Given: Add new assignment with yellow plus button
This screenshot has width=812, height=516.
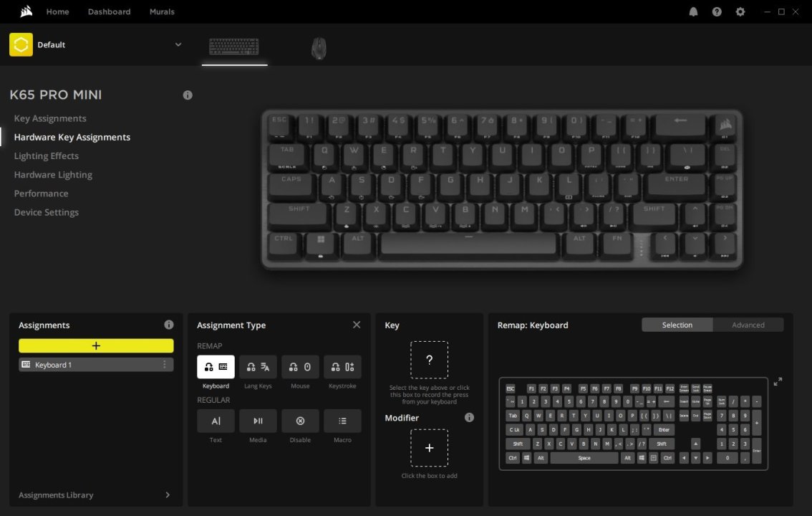Looking at the screenshot, I should click(96, 345).
